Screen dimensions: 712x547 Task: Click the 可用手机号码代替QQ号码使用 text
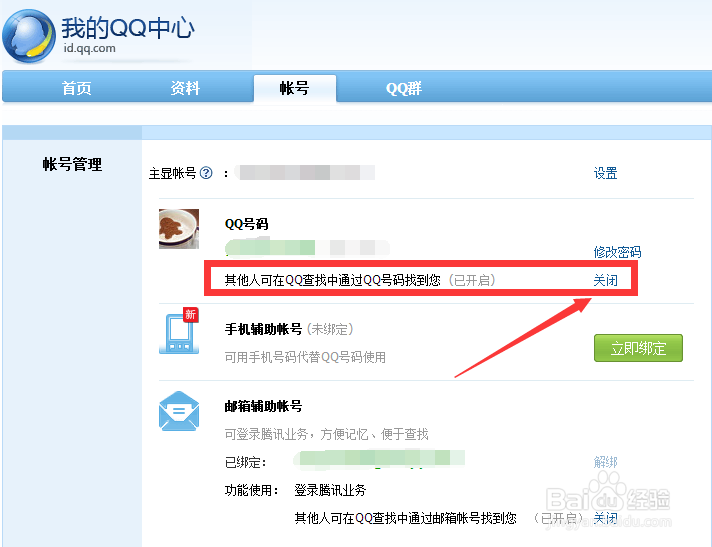pyautogui.click(x=305, y=357)
